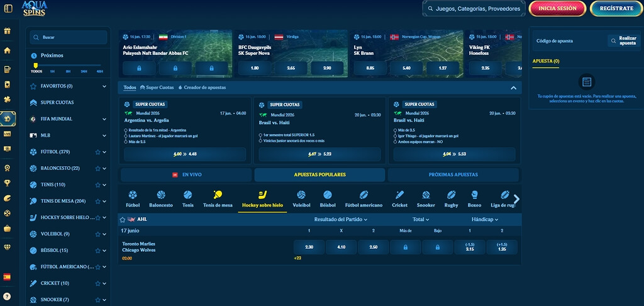Set upcoming time filter to 24H
Image resolution: width=644 pixels, height=306 pixels.
(x=84, y=71)
